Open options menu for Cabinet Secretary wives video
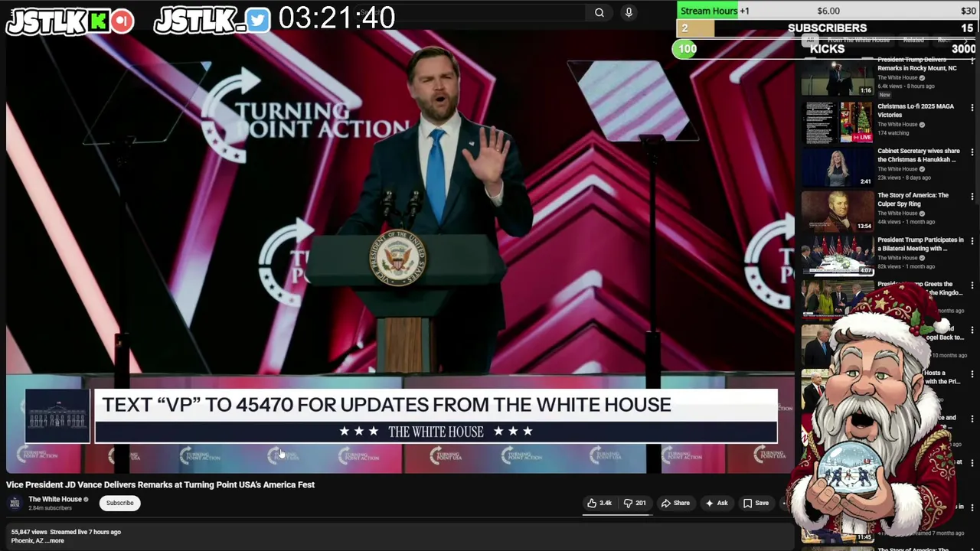The height and width of the screenshot is (551, 980). tap(973, 153)
